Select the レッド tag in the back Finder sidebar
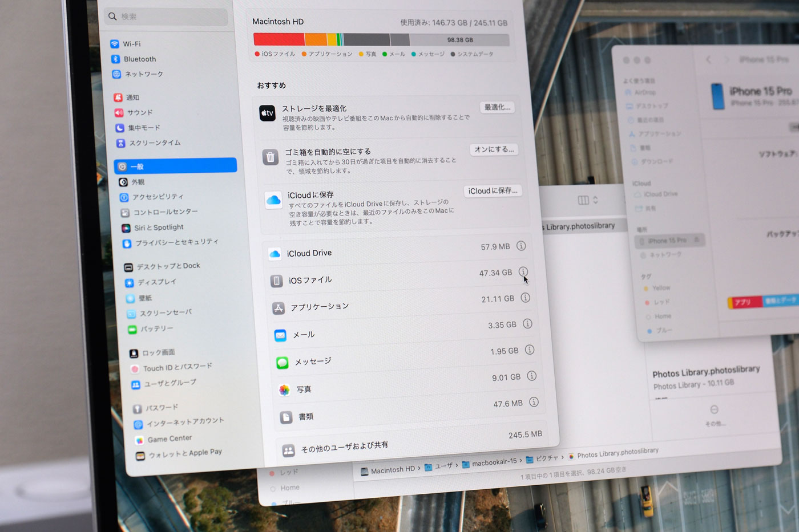799x532 pixels. coord(284,472)
